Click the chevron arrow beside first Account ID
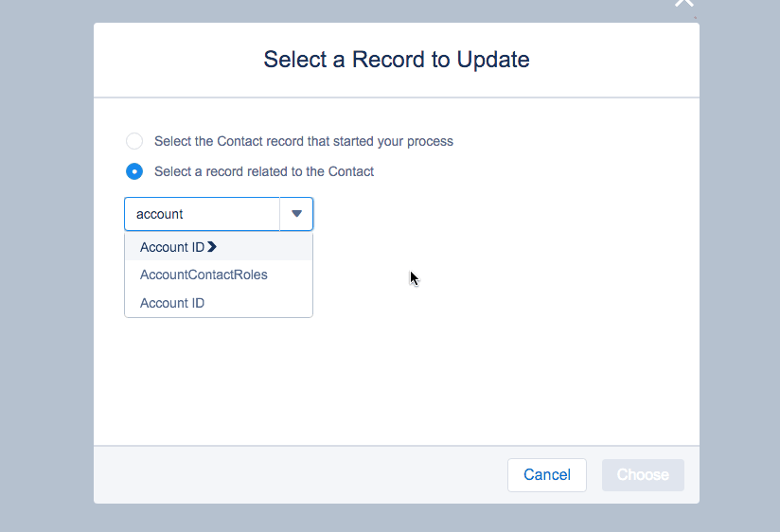This screenshot has height=532, width=780. pos(212,247)
